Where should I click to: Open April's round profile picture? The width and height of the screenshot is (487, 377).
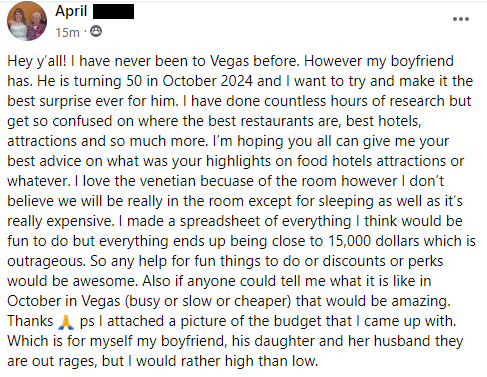point(27,21)
